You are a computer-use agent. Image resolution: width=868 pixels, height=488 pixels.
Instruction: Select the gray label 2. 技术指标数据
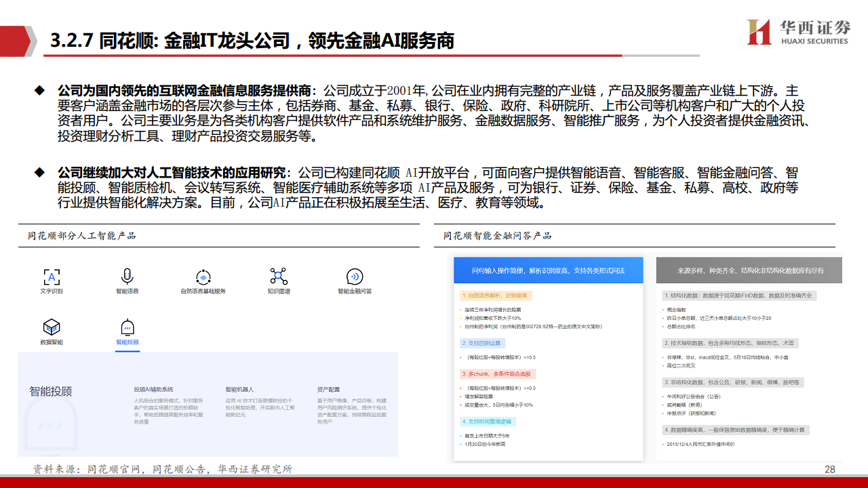coord(729,343)
